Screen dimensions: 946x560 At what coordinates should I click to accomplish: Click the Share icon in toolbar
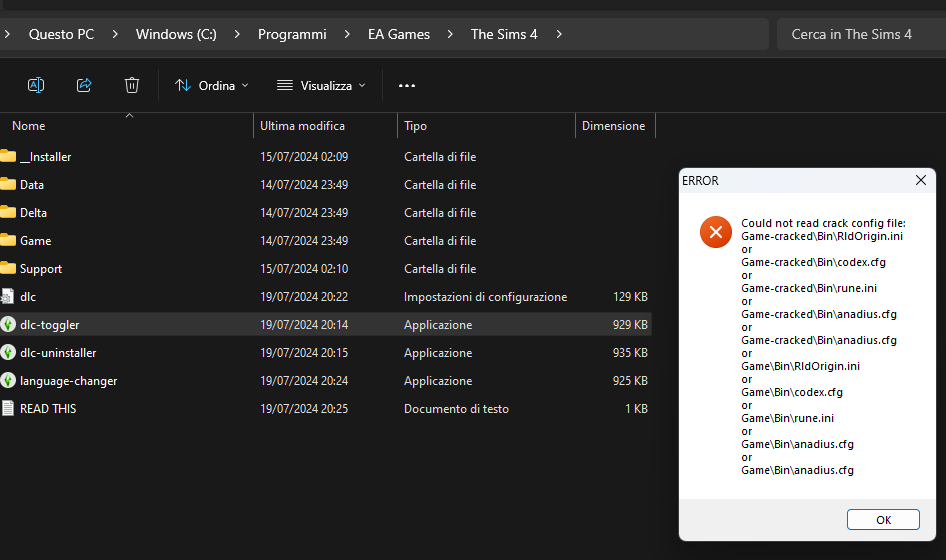[x=84, y=85]
